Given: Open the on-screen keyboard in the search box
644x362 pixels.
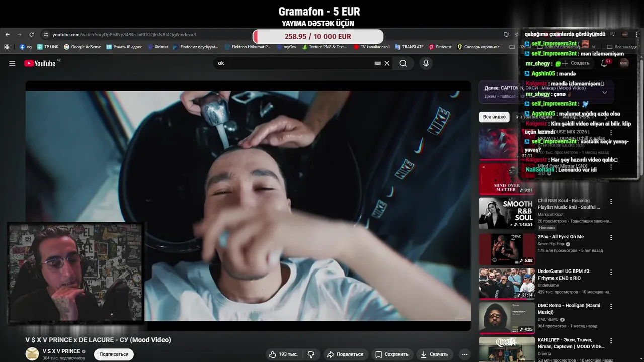Looking at the screenshot, I should 378,63.
